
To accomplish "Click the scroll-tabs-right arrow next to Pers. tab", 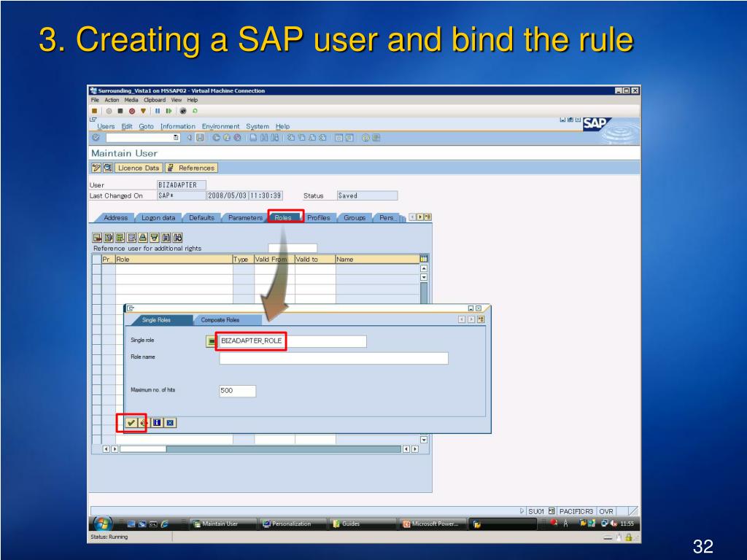I will [x=420, y=217].
